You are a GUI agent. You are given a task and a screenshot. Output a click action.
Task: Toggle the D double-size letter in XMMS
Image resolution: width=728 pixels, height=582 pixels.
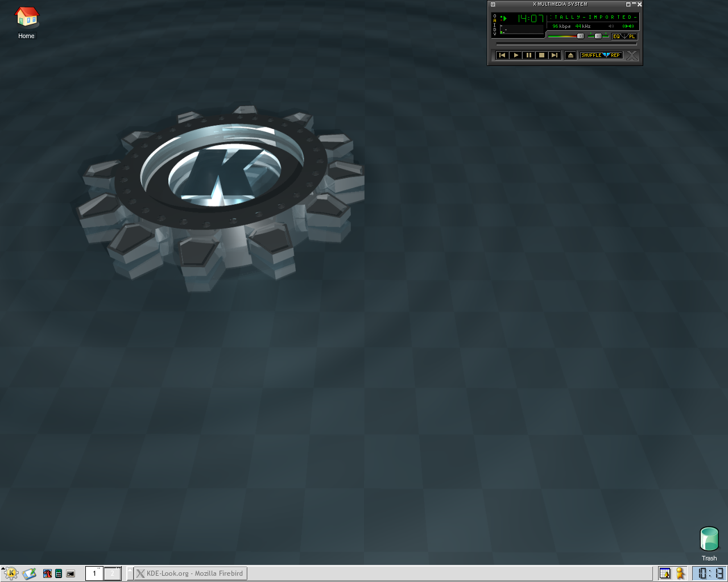tap(495, 30)
